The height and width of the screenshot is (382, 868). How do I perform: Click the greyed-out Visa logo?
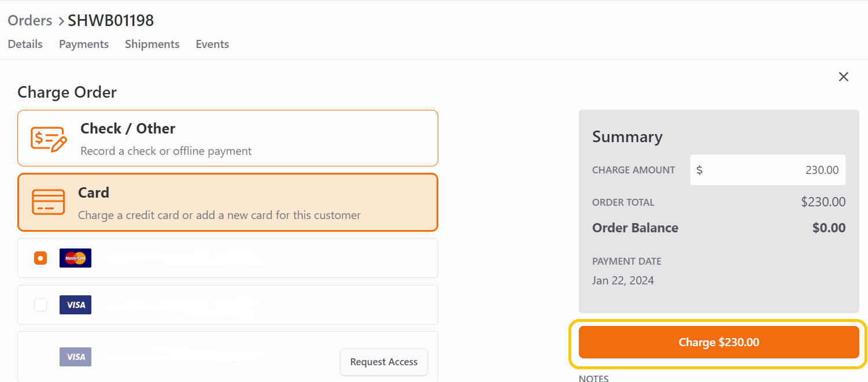coord(75,357)
